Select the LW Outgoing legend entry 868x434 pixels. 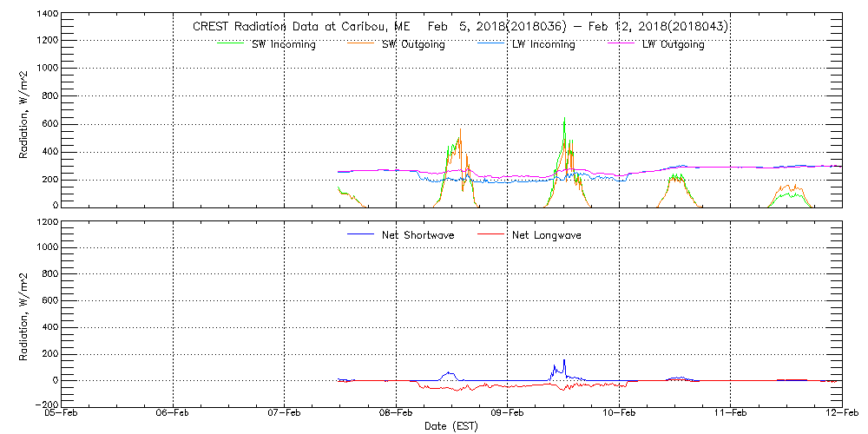[x=673, y=45]
